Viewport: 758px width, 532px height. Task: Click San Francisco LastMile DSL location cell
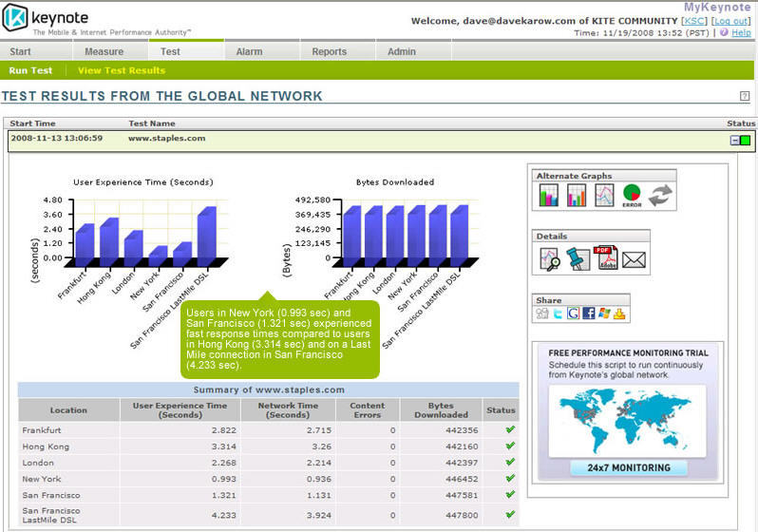[68, 515]
